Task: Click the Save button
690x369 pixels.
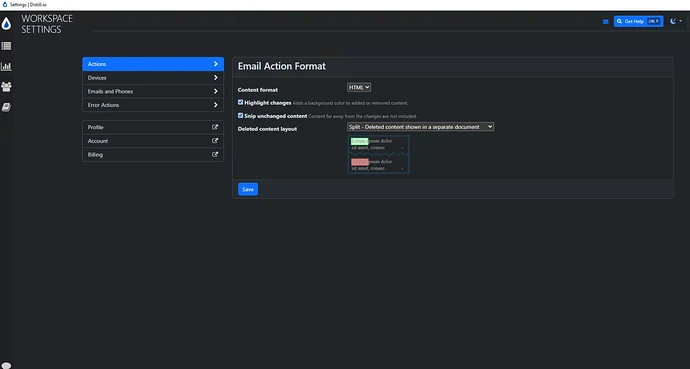Action: click(248, 189)
